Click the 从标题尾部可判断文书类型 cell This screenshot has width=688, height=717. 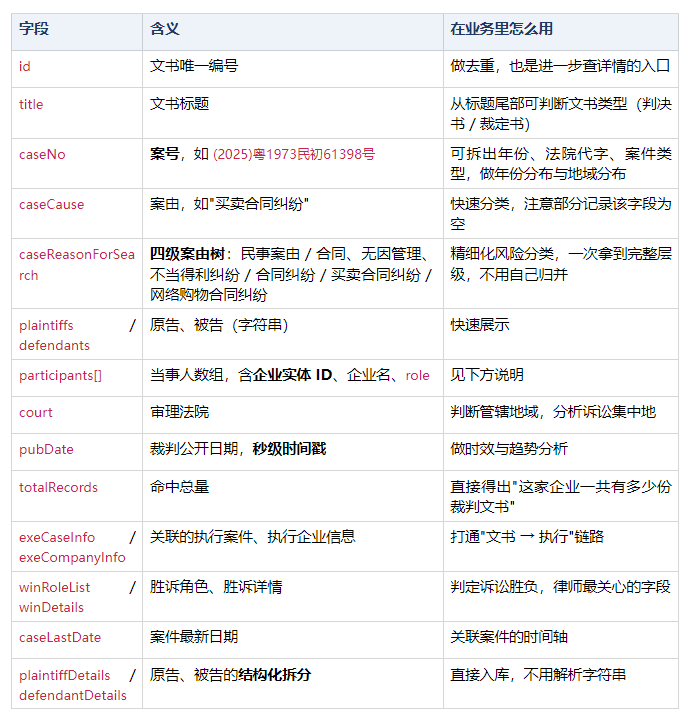[560, 113]
